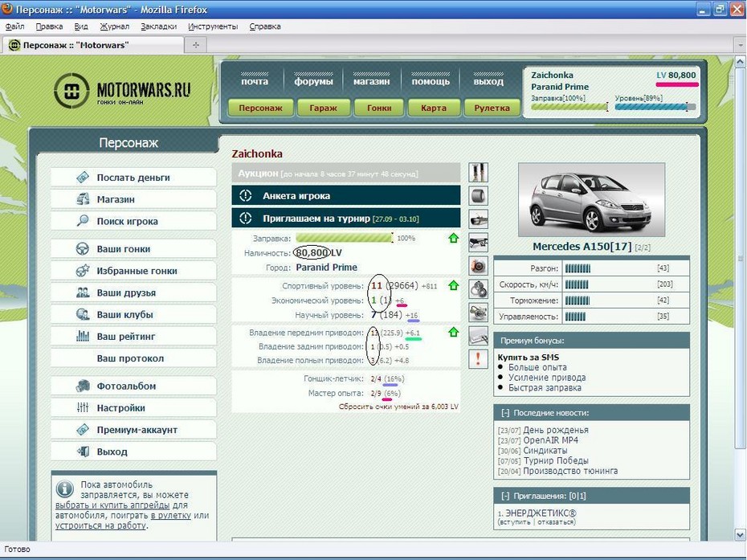
Task: Go to the Гонки section button
Action: (x=379, y=108)
